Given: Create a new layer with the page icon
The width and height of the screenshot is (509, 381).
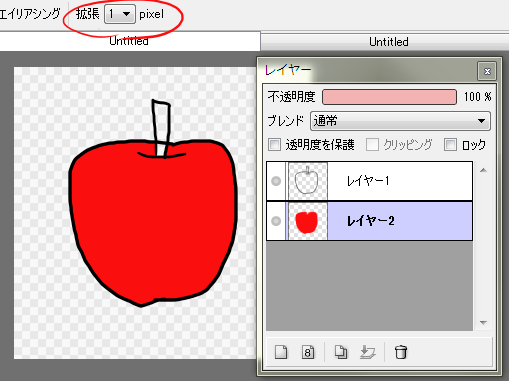Looking at the screenshot, I should [x=281, y=352].
